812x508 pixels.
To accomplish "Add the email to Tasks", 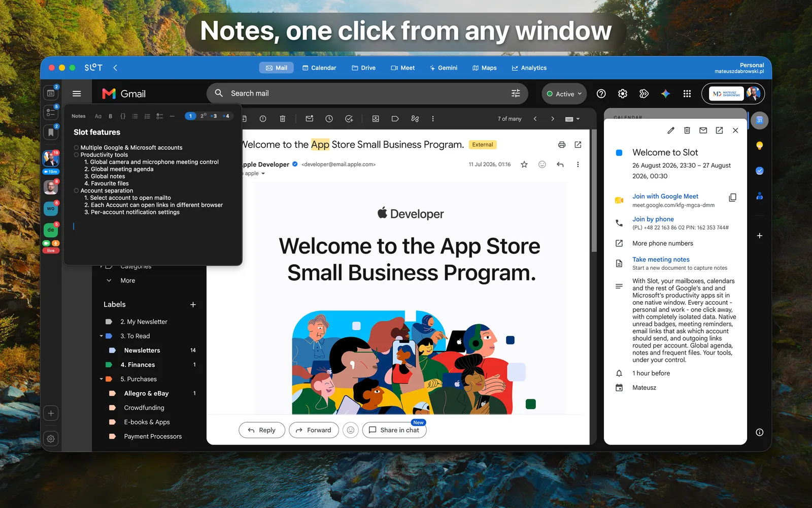I will pos(349,119).
